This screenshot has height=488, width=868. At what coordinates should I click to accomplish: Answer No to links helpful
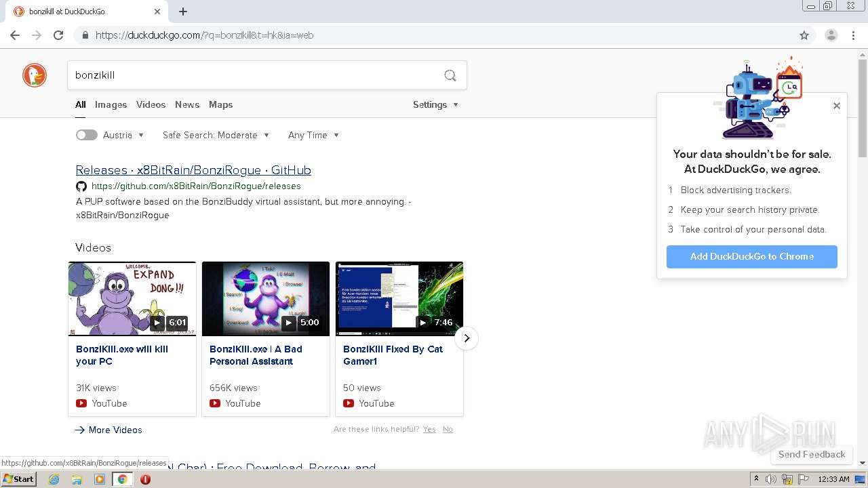[448, 429]
